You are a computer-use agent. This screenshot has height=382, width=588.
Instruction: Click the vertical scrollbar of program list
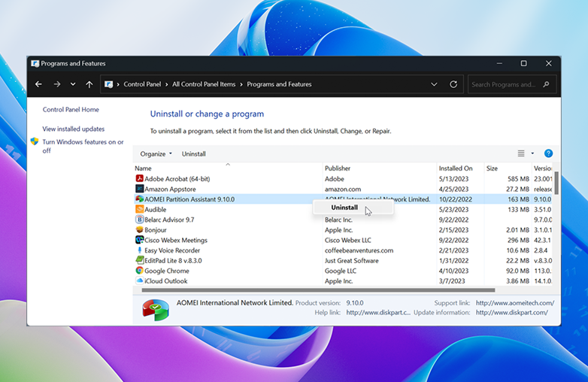(x=556, y=183)
